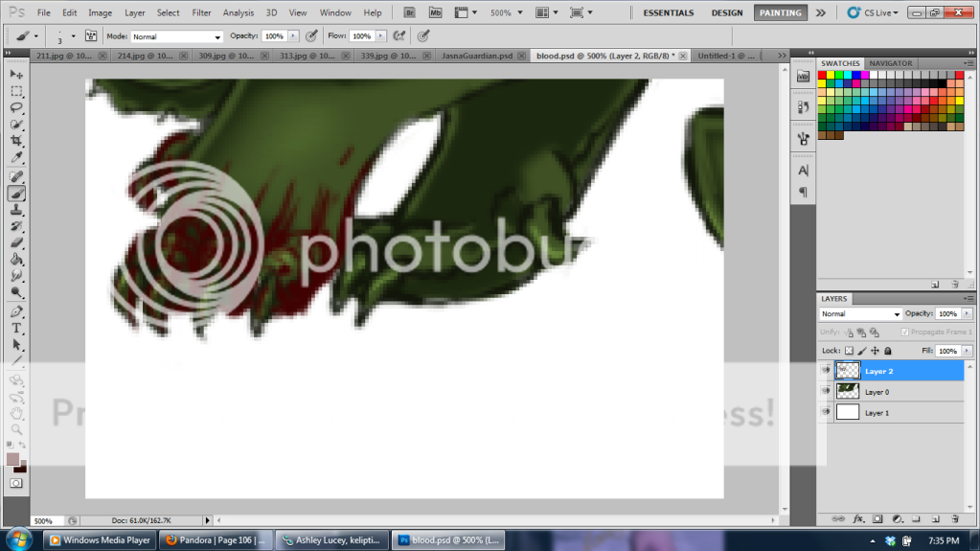Image resolution: width=980 pixels, height=551 pixels.
Task: Select the Crop tool
Action: tap(16, 142)
